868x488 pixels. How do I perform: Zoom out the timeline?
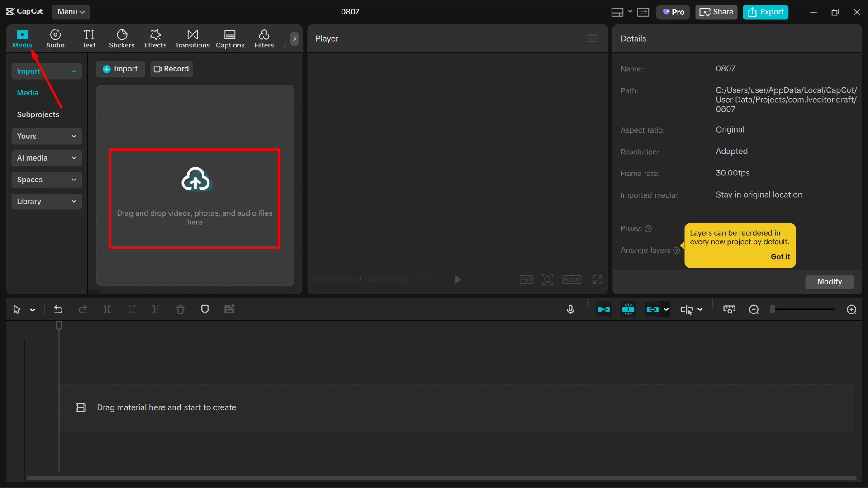coord(754,309)
